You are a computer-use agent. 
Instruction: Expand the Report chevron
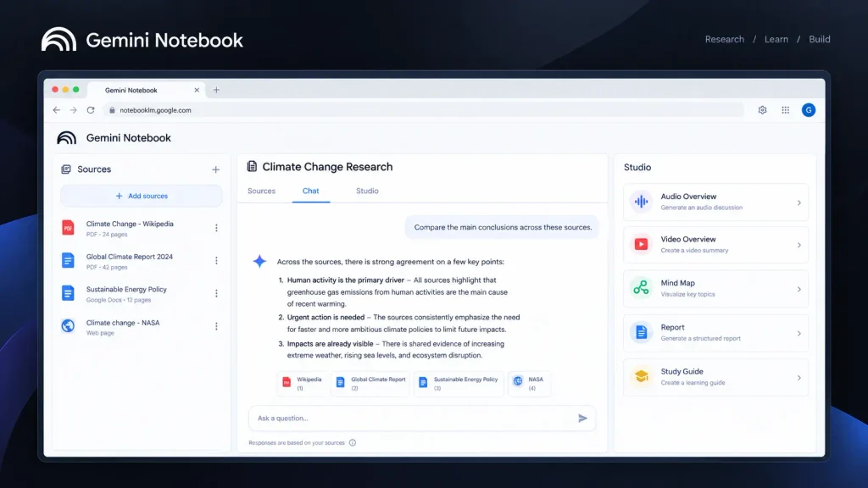pyautogui.click(x=798, y=334)
